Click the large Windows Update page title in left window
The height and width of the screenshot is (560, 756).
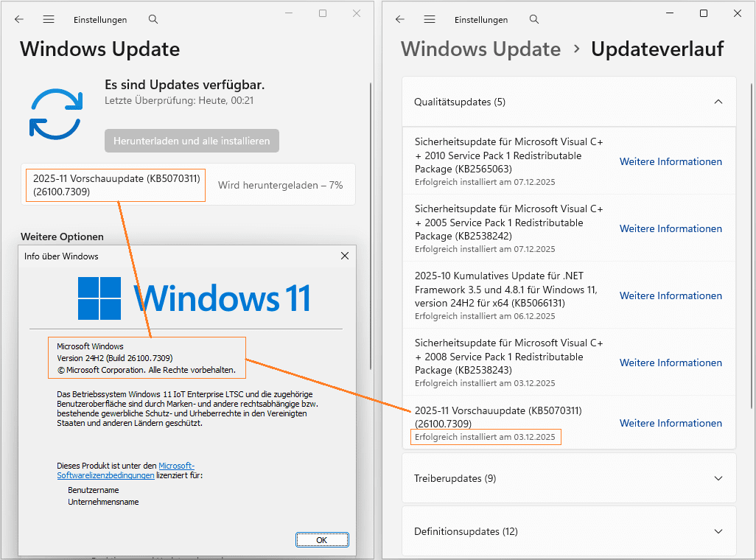click(x=99, y=49)
